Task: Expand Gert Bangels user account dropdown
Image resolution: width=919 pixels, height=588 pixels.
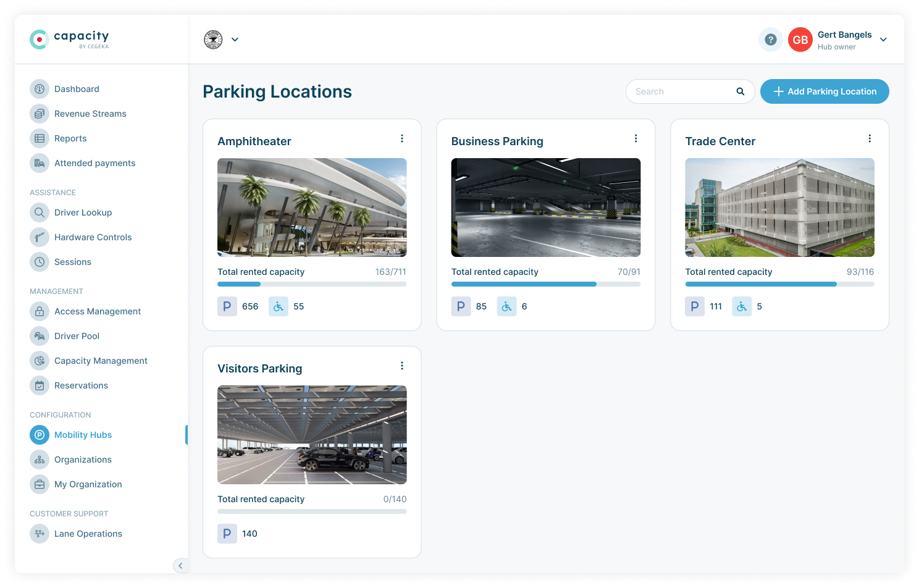Action: point(883,40)
